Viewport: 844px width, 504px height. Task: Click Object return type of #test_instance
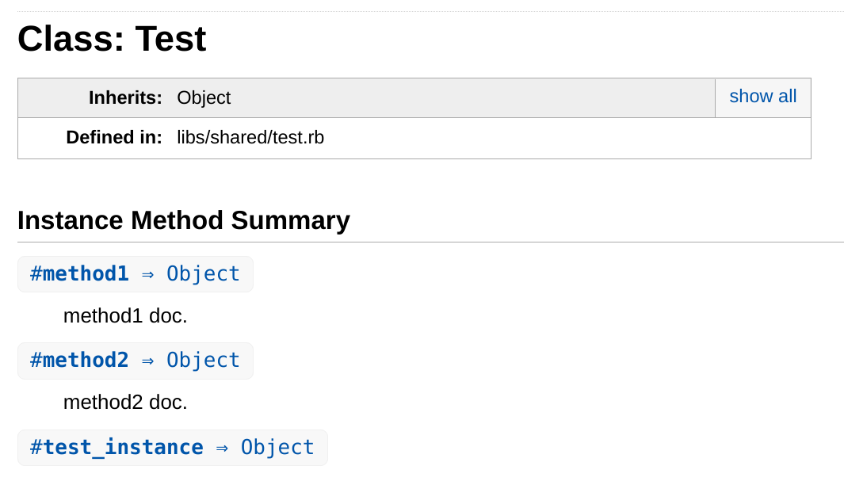pyautogui.click(x=277, y=448)
